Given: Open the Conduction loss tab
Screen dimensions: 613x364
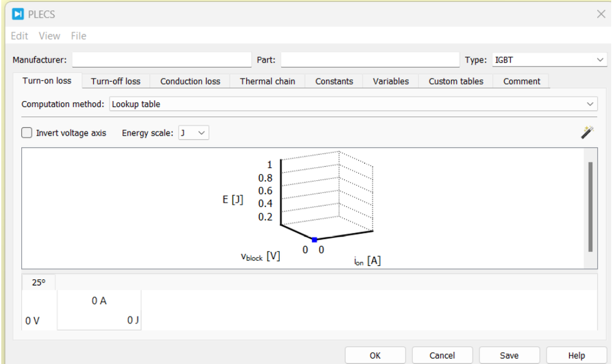Looking at the screenshot, I should (189, 80).
